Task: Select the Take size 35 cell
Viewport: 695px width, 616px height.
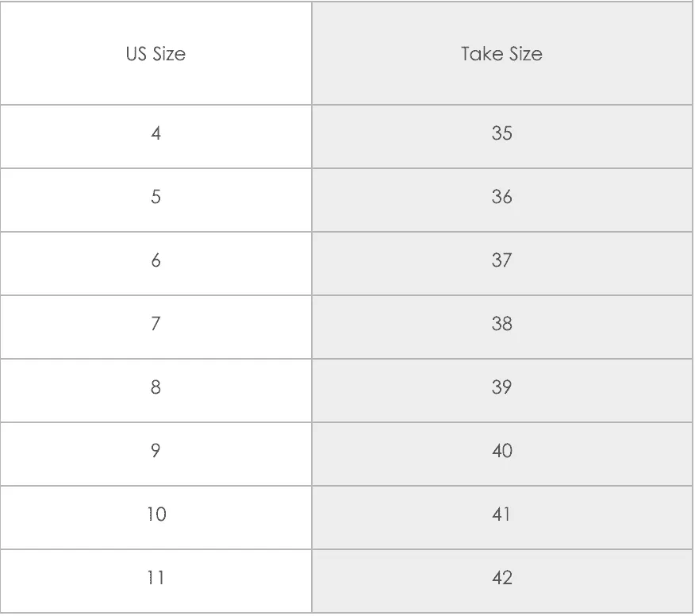Action: point(501,137)
